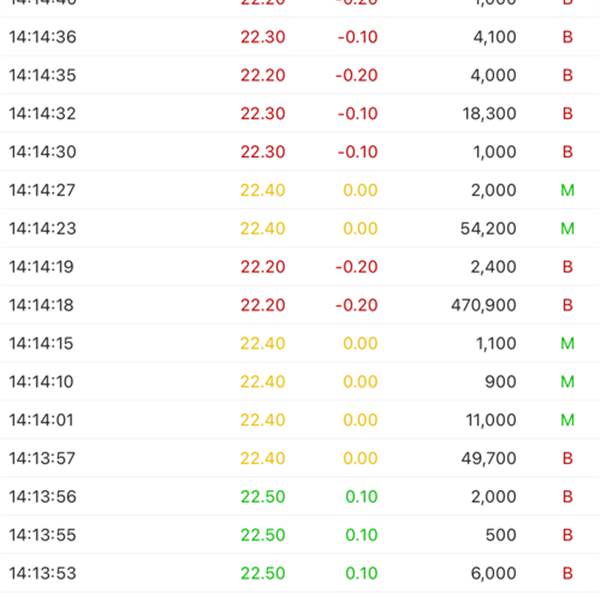The image size is (600, 600).
Task: Click the 2,400 volume value
Action: coord(492,267)
